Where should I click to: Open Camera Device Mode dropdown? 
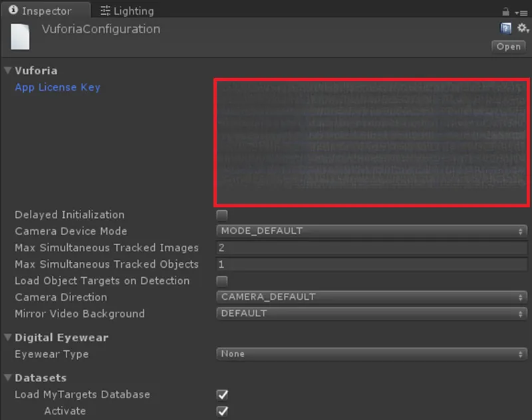(x=372, y=231)
